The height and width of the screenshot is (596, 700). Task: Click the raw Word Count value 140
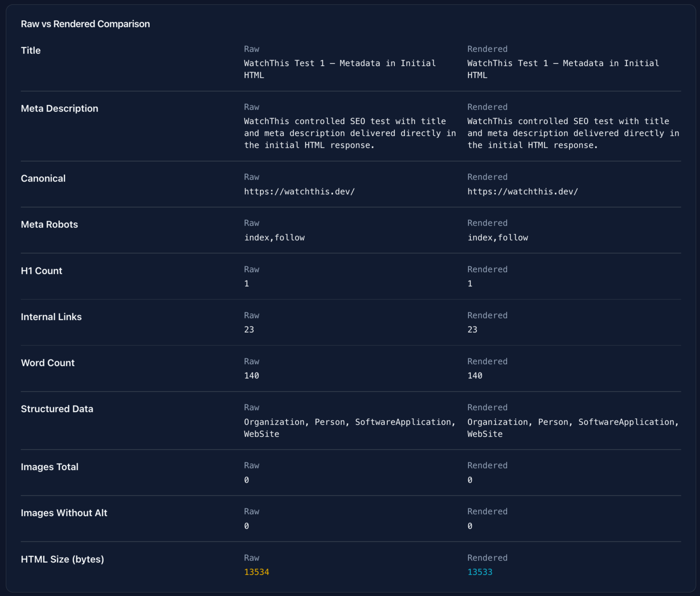click(252, 376)
